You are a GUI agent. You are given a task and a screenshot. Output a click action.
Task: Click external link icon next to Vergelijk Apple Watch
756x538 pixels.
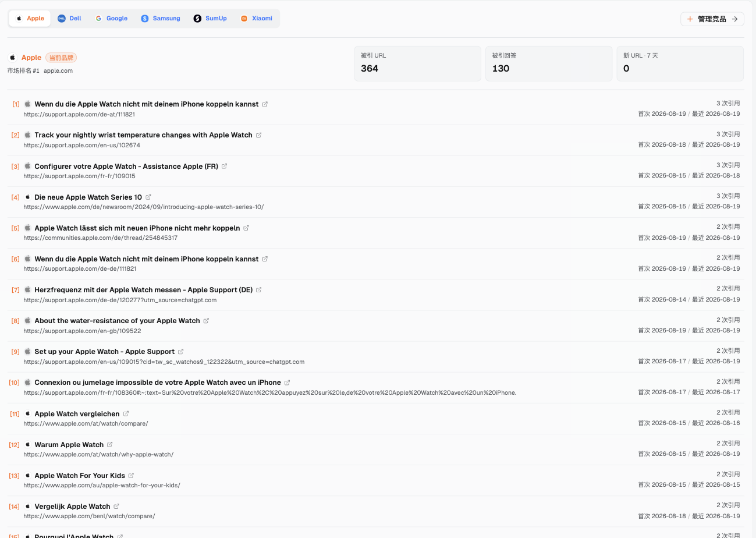(x=116, y=507)
